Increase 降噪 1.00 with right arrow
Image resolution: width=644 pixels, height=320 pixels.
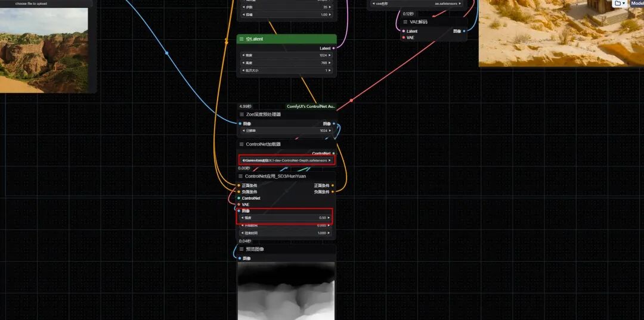click(x=330, y=15)
